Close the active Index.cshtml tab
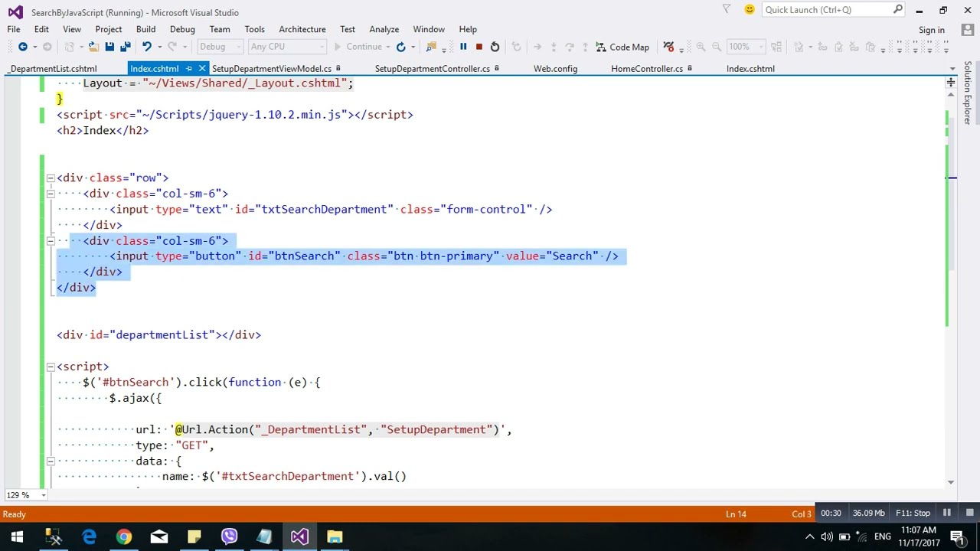The image size is (980, 551). point(202,68)
